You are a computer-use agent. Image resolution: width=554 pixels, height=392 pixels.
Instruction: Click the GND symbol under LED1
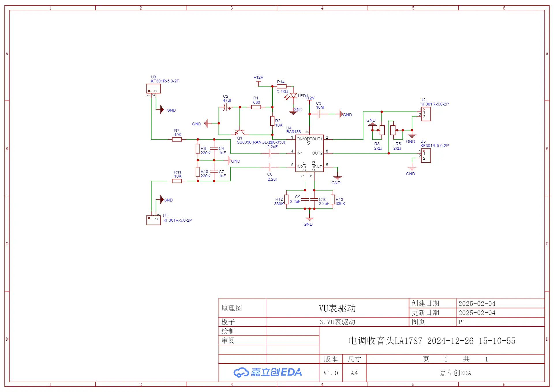tap(293, 112)
